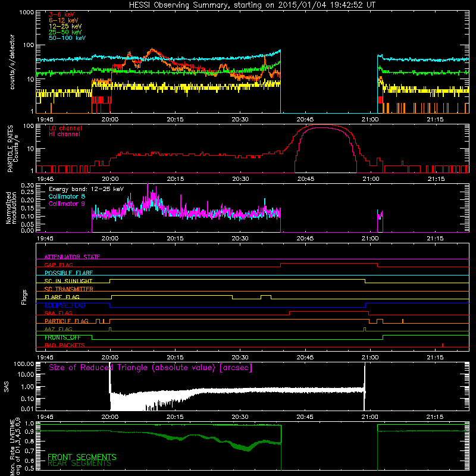Click the bad packets spike near 21:15
476x476 pixels.
tap(443, 345)
